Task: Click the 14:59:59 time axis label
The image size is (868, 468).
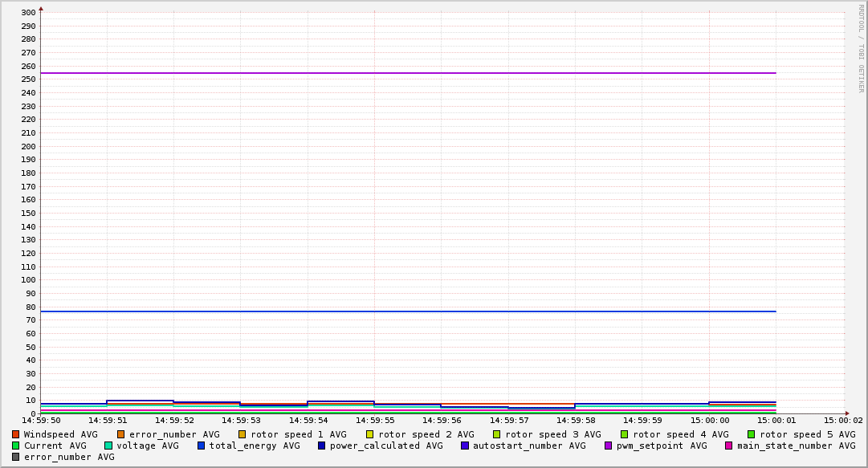Action: pyautogui.click(x=642, y=421)
